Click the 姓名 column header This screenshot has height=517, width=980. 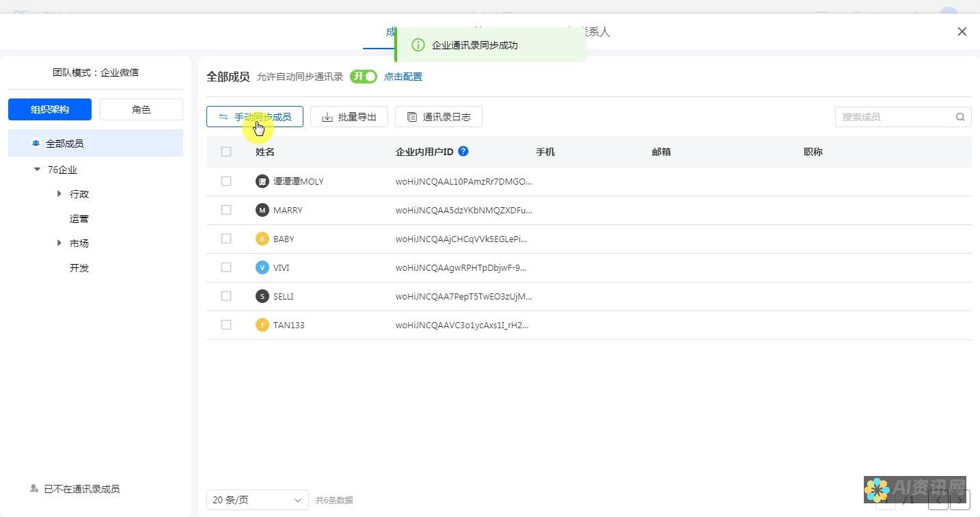[x=265, y=152]
